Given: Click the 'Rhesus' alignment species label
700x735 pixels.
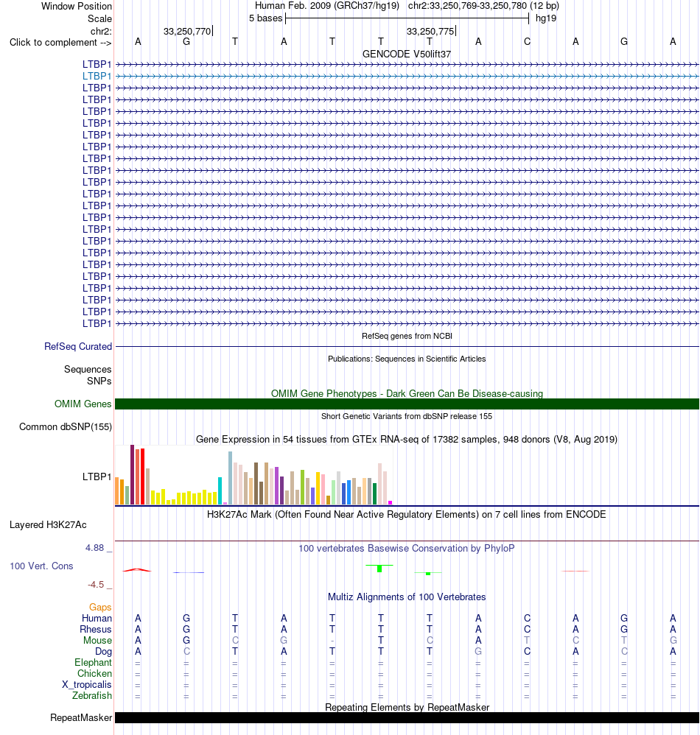Looking at the screenshot, I should click(x=96, y=629).
